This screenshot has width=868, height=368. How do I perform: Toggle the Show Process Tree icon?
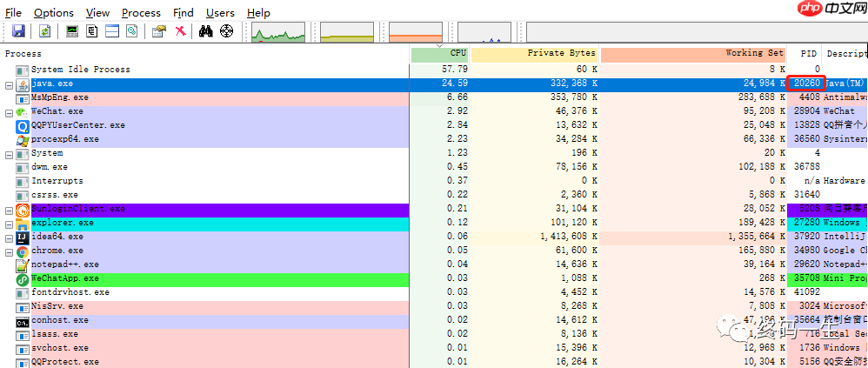click(x=91, y=31)
